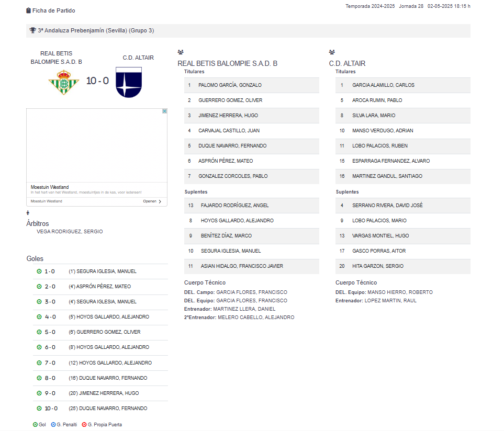This screenshot has height=431, width=504.
Task: Click the C.D. ALTAIR team name above shield
Action: pyautogui.click(x=138, y=58)
